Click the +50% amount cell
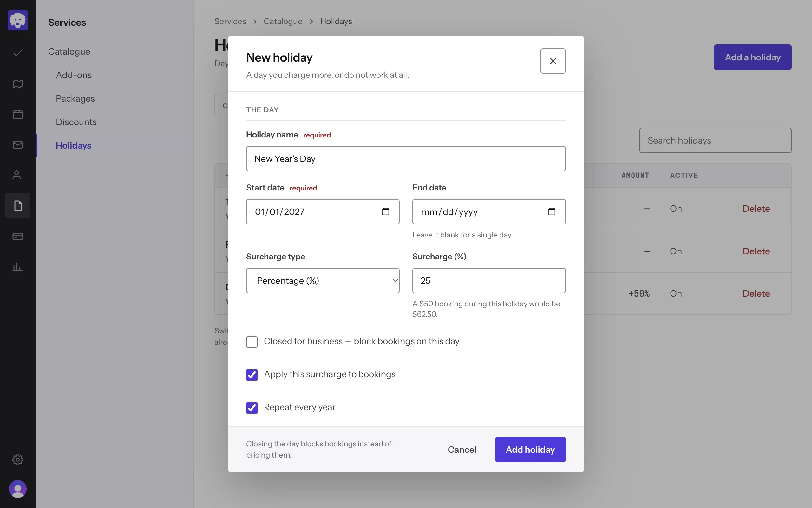 pyautogui.click(x=639, y=293)
